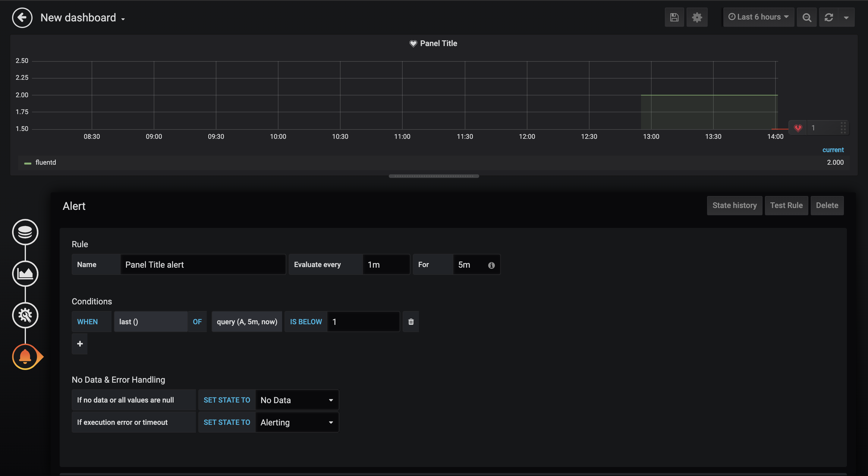Open the refresh interval dropdown arrow

[x=846, y=17]
